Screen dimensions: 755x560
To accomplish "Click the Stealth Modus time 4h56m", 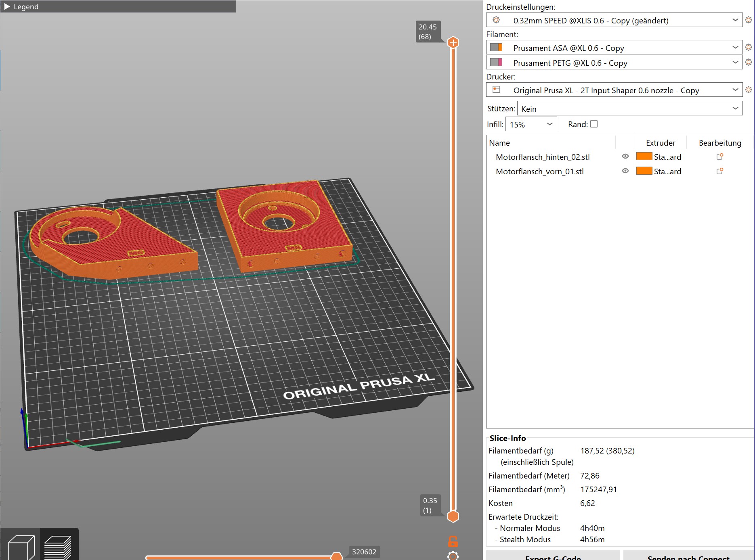I will point(592,539).
